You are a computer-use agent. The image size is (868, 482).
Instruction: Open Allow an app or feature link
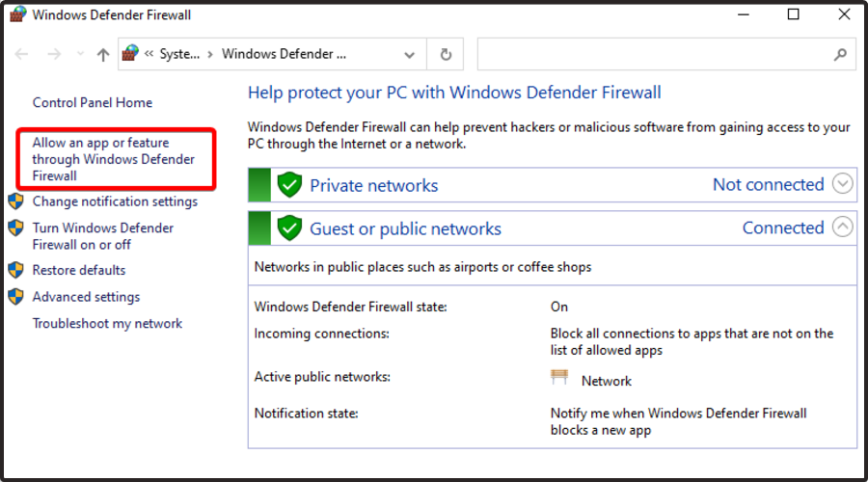[x=113, y=159]
